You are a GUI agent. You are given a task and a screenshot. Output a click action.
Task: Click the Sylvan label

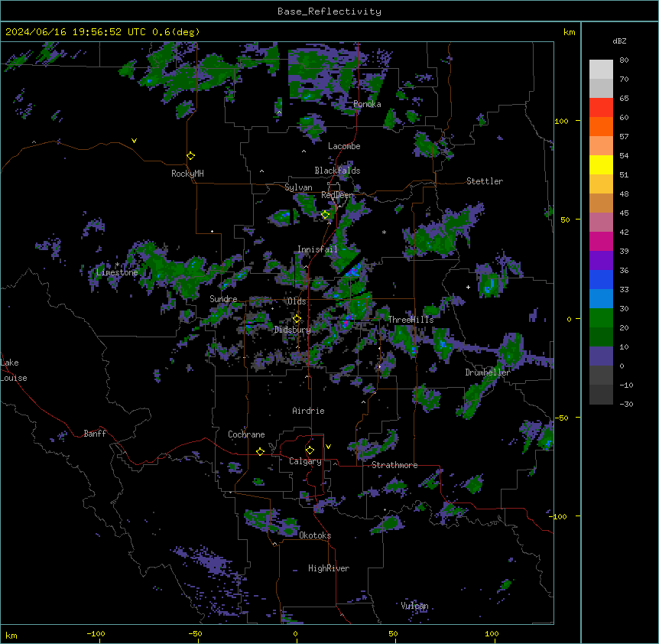(298, 187)
